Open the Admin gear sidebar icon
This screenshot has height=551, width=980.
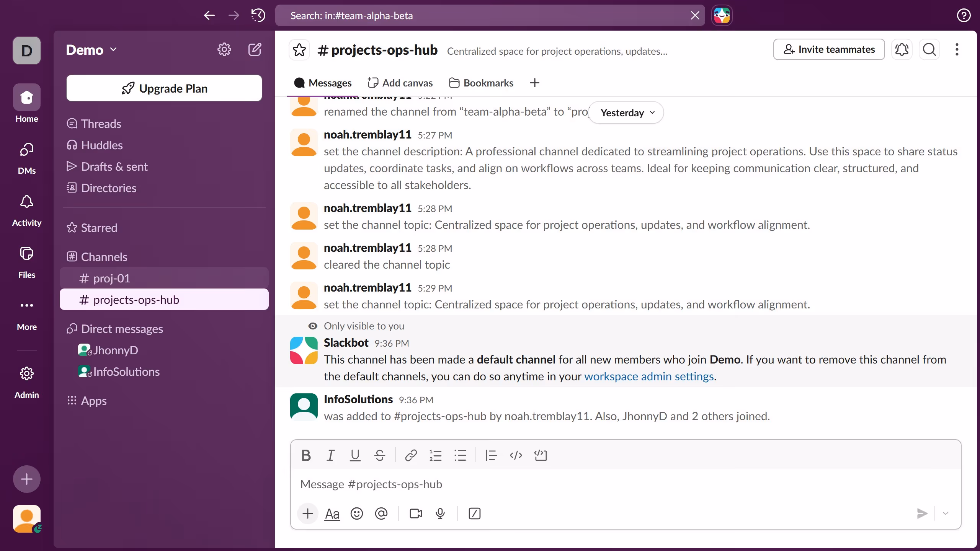27,382
